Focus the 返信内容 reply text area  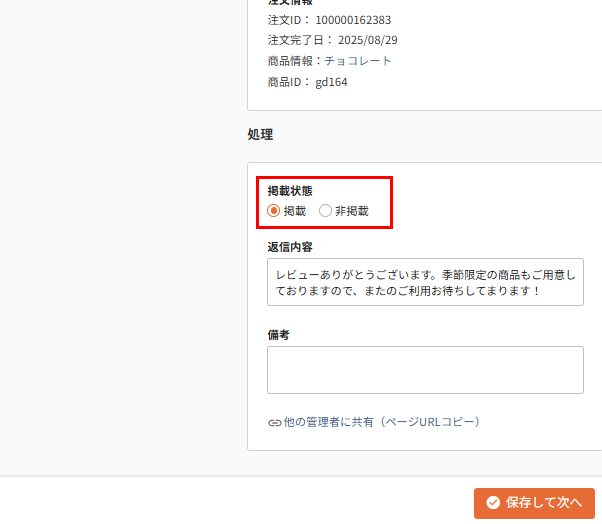coord(425,282)
